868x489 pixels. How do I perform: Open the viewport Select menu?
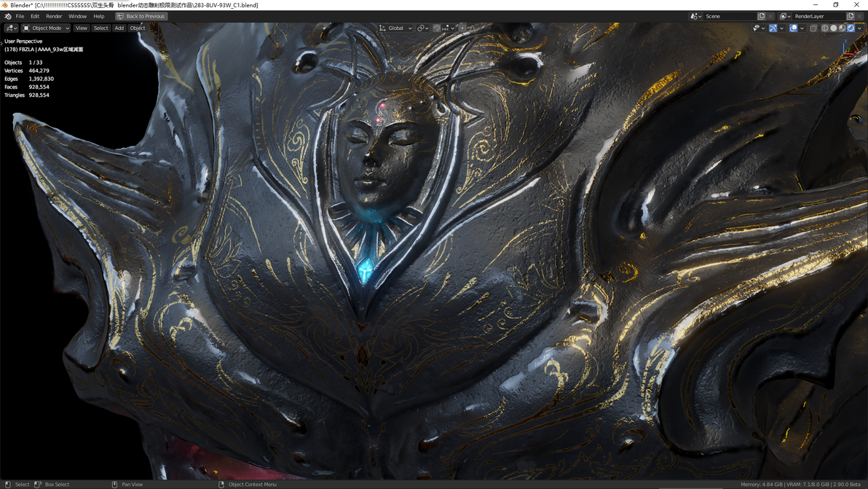coord(100,28)
